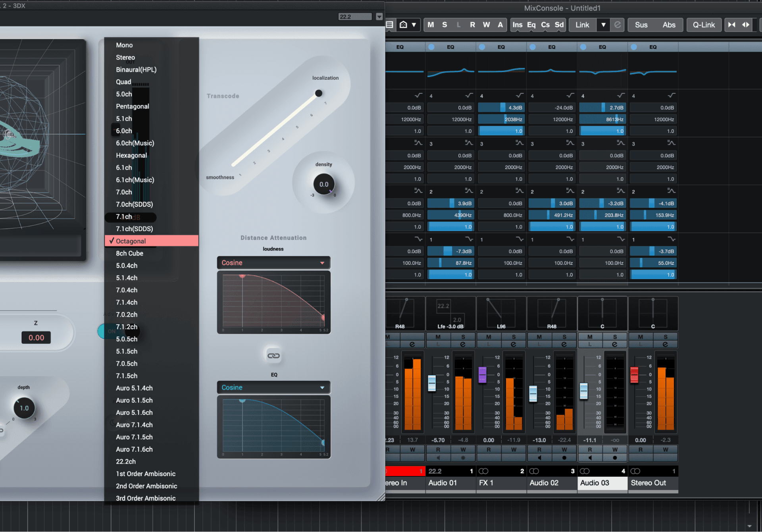Open channel settings 'e' on Stereo Out
The width and height of the screenshot is (762, 532).
click(665, 344)
